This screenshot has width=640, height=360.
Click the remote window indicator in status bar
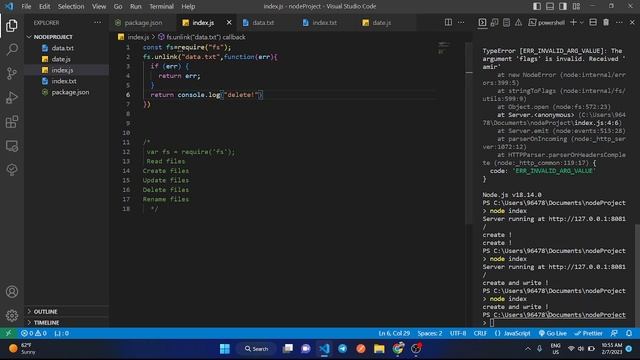pos(8,333)
